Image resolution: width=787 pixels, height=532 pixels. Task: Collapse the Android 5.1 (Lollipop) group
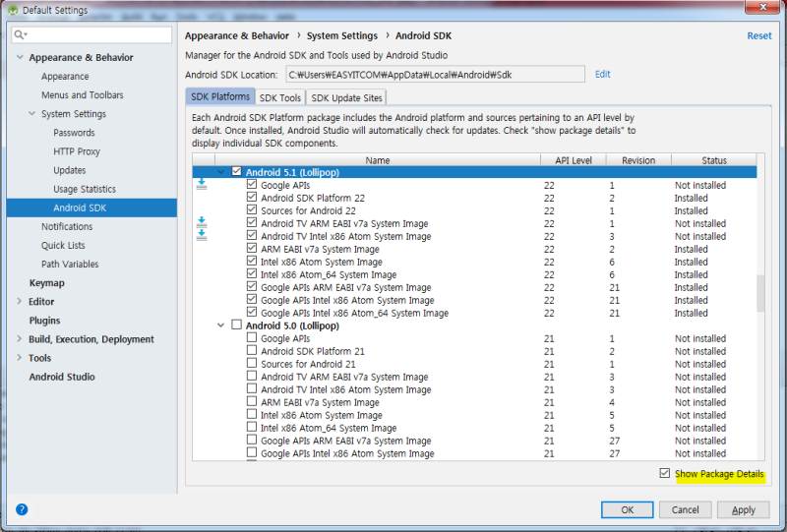point(220,172)
